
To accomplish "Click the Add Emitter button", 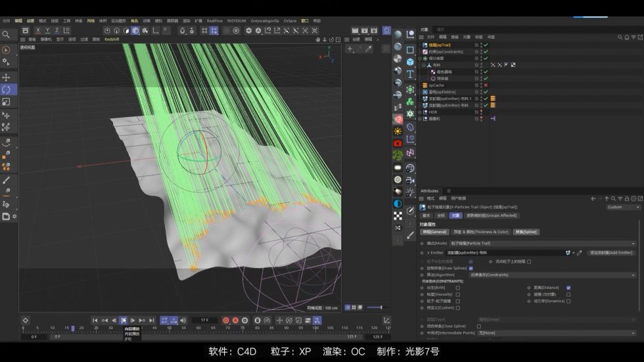I will click(x=611, y=252).
